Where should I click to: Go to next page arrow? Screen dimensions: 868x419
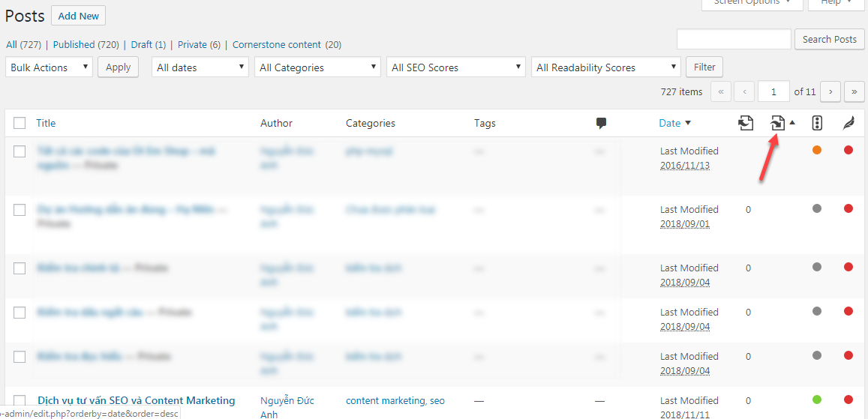[x=830, y=92]
